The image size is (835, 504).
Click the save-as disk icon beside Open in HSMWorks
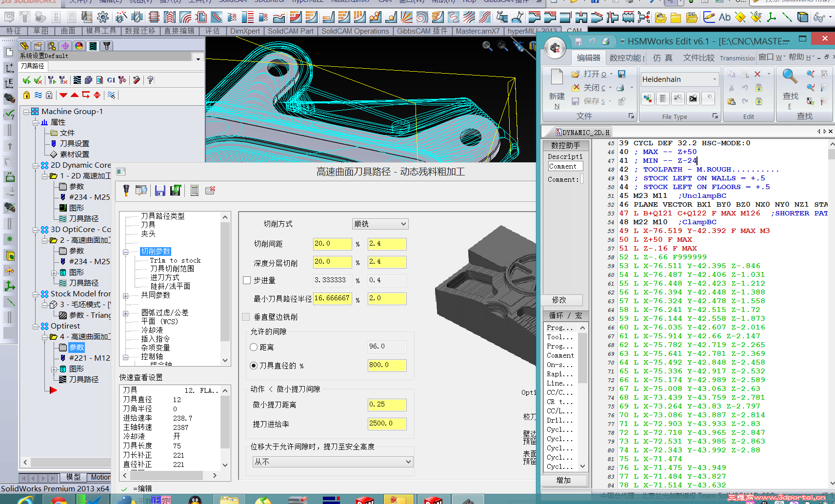621,74
